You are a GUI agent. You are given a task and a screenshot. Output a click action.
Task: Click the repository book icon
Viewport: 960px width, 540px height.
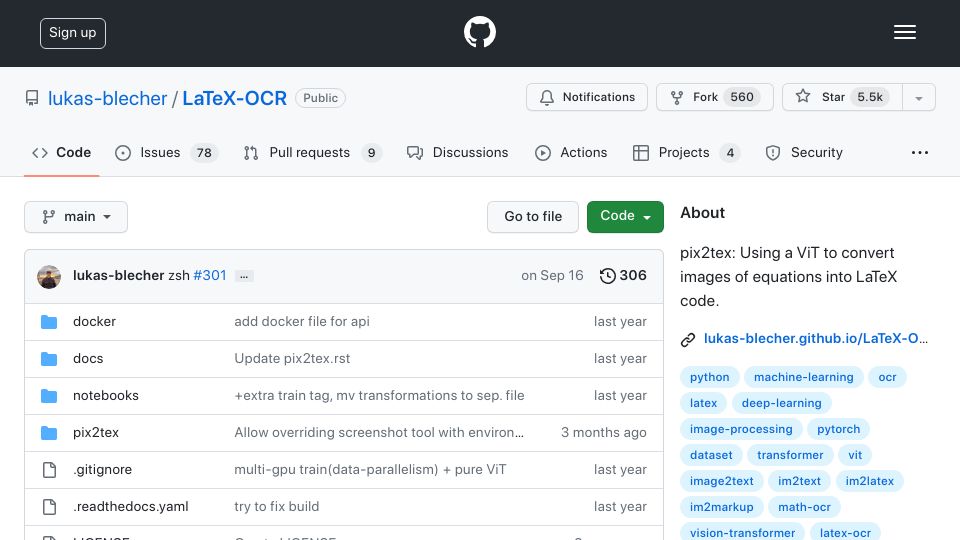32,98
